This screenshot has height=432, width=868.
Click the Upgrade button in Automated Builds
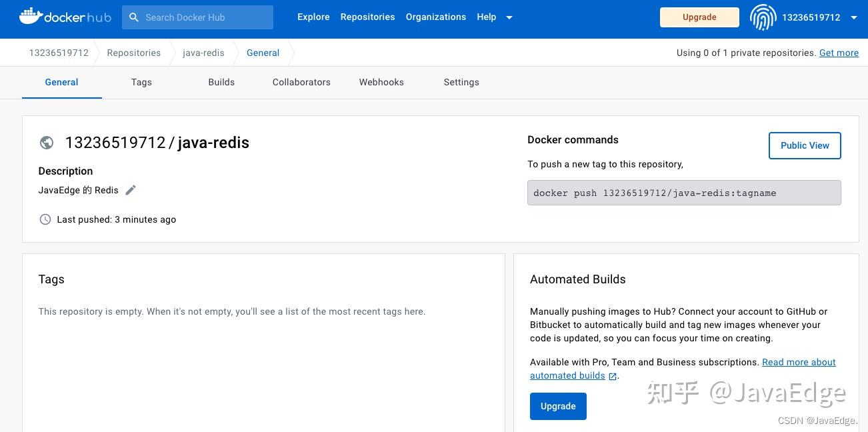558,406
